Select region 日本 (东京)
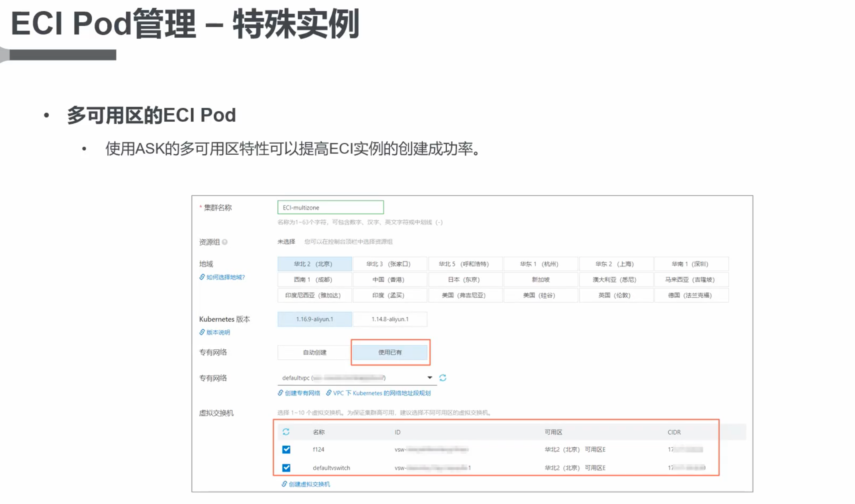Image resolution: width=855 pixels, height=504 pixels. pyautogui.click(x=465, y=280)
